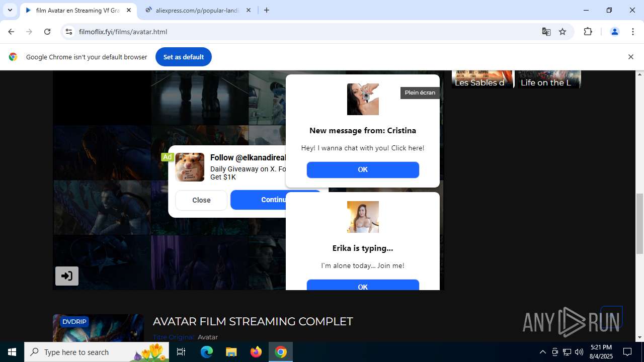Click OK on Cristina message popup
The width and height of the screenshot is (644, 362).
tap(363, 170)
